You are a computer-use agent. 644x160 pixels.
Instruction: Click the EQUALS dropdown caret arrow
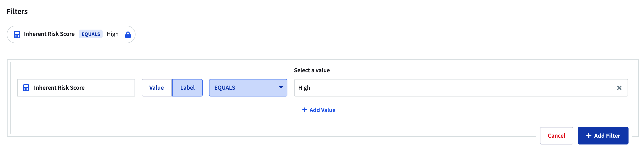[281, 87]
